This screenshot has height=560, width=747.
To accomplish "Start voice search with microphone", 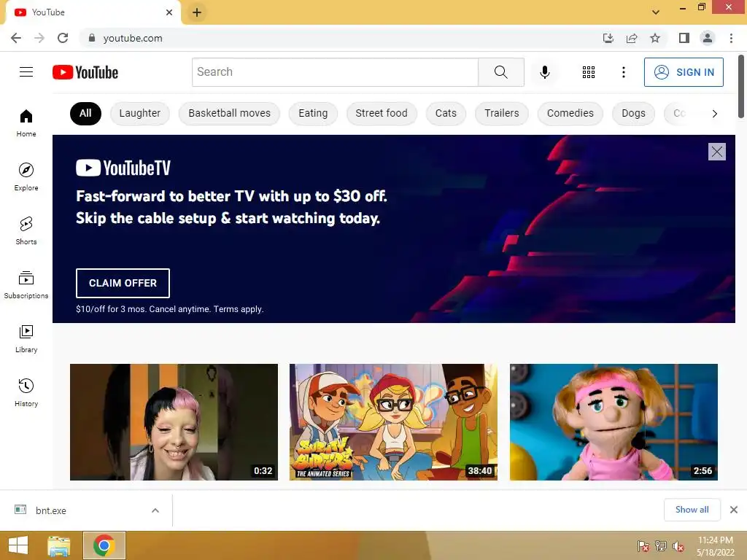I will (544, 72).
